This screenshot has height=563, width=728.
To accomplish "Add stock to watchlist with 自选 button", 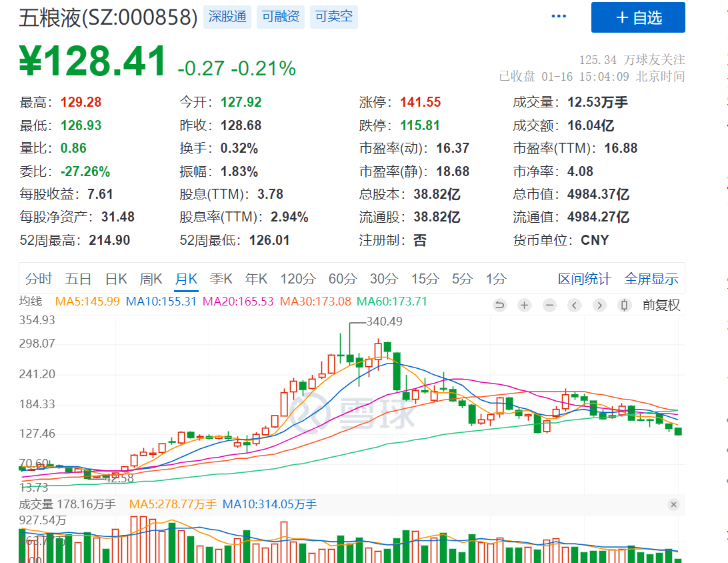I will pyautogui.click(x=638, y=17).
